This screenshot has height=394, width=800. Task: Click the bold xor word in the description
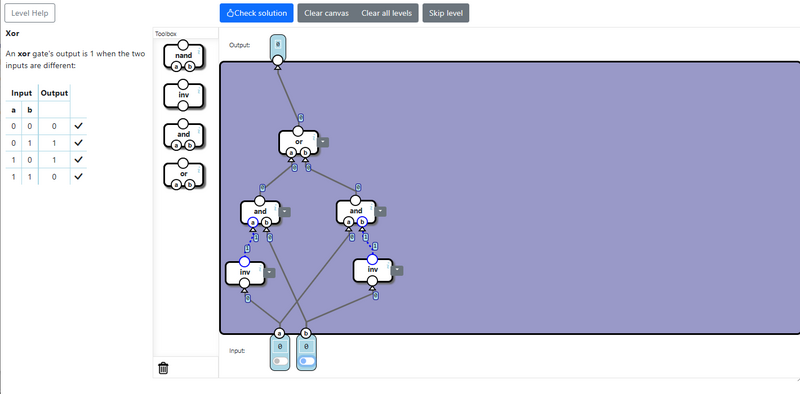coord(23,54)
